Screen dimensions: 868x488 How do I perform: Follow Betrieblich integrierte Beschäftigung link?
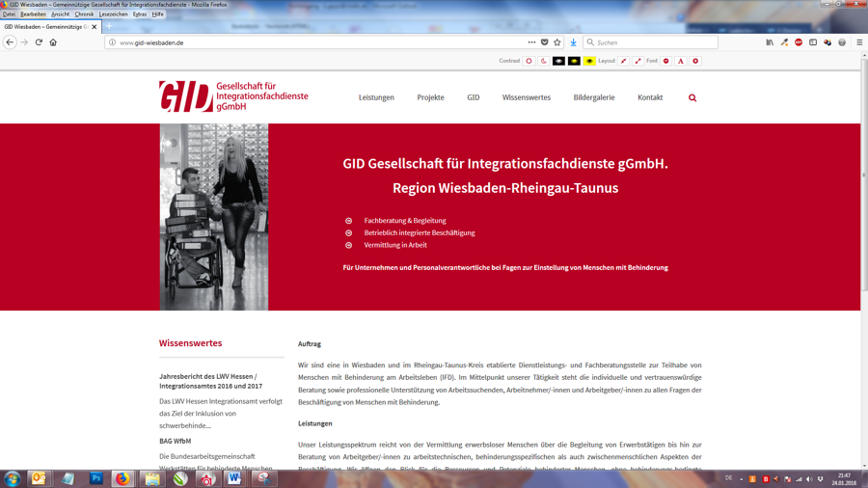[420, 232]
